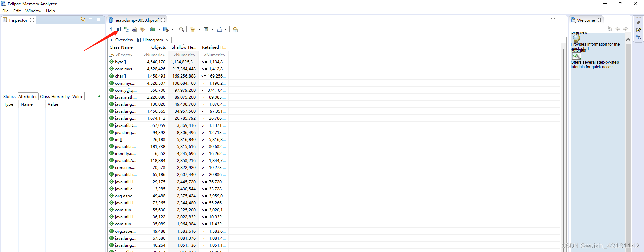Click the Restore icon in right trim bar
Screen dimensions: 644x252
638,22
